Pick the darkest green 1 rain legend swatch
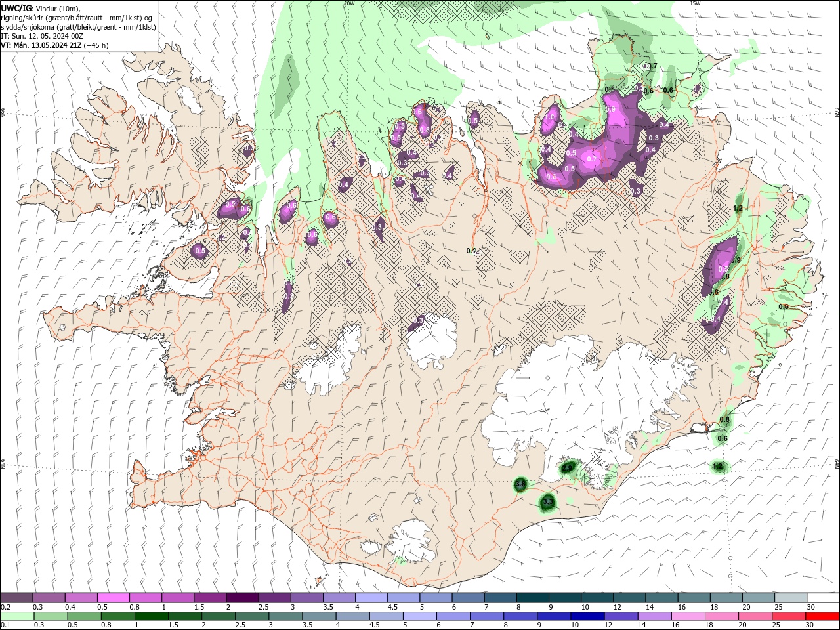This screenshot has width=840, height=630. pos(151,616)
